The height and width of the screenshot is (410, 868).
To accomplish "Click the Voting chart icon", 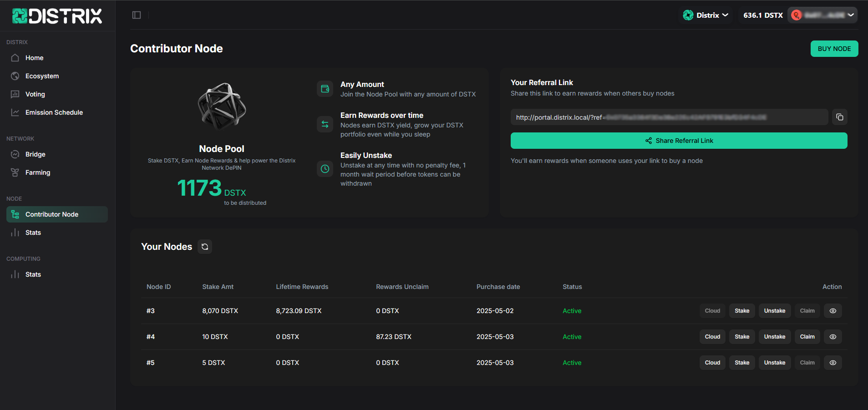I will (x=15, y=94).
